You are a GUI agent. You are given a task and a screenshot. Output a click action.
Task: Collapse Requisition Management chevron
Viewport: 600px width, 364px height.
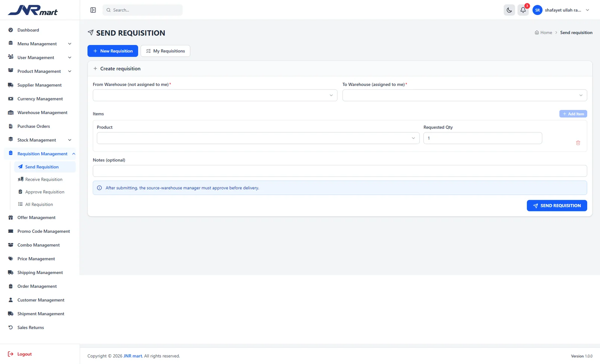point(73,154)
